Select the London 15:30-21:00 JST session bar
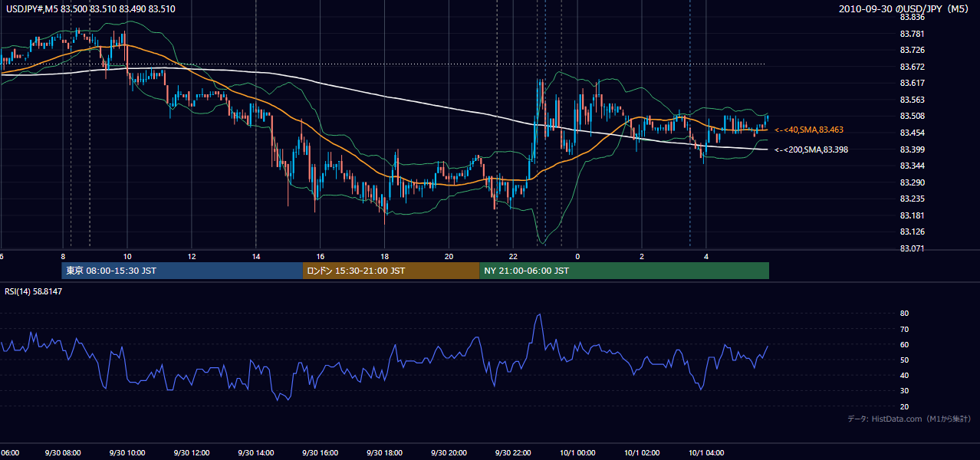Viewport: 980px width, 460px height. [x=391, y=271]
